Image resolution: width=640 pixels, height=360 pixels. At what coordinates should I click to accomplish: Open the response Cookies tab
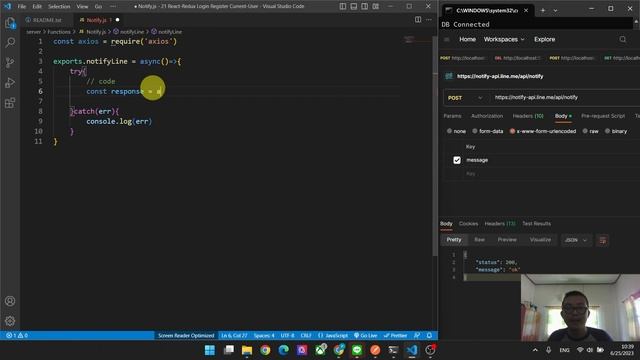point(468,224)
